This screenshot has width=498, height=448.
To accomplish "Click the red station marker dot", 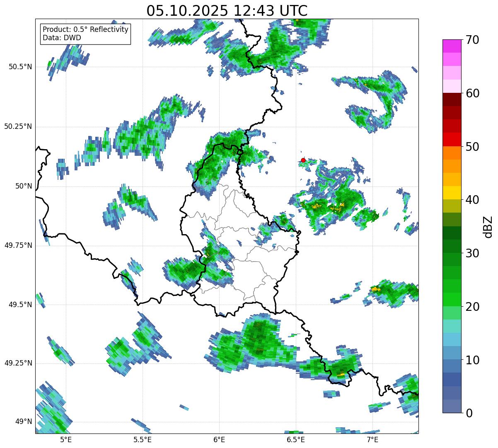I will [x=303, y=160].
